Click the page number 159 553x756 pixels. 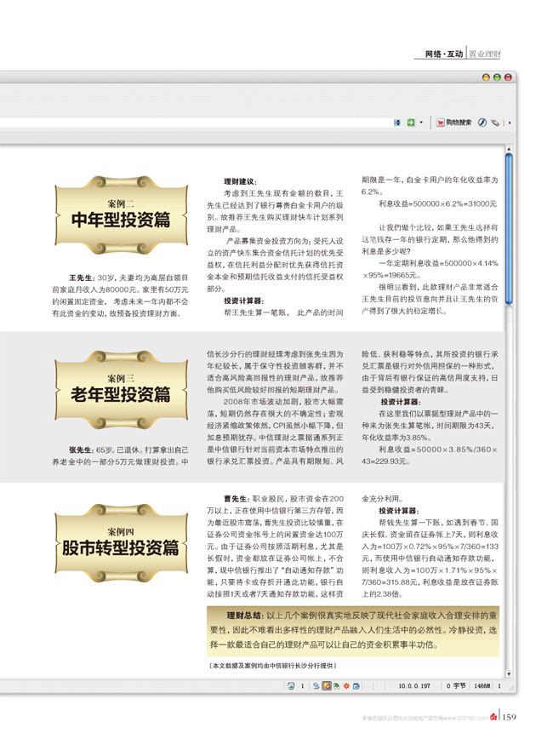509,717
